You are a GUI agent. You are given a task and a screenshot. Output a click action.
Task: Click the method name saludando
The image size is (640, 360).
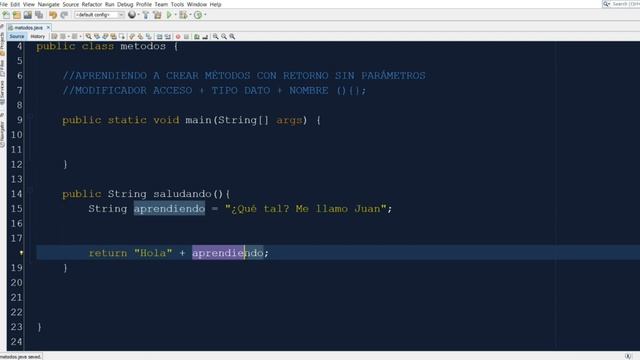click(182, 194)
